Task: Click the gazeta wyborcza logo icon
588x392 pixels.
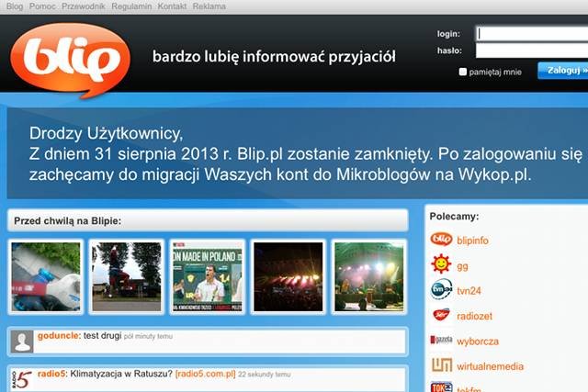Action: pos(441,340)
